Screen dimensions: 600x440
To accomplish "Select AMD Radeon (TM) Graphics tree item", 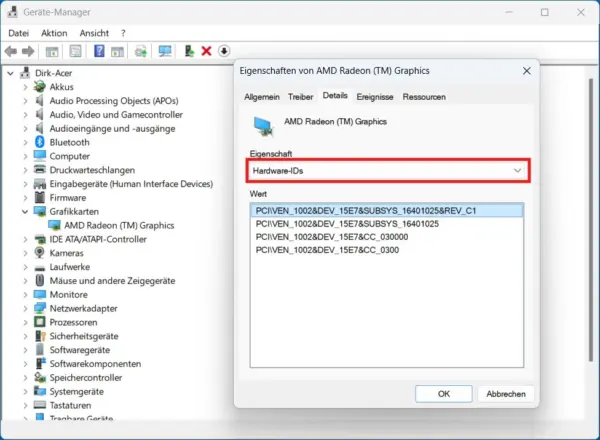I will click(x=119, y=225).
